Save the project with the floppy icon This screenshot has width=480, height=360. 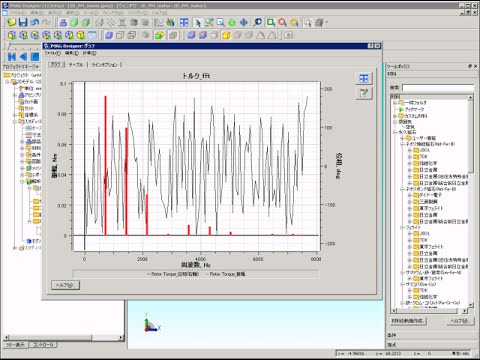[x=23, y=22]
